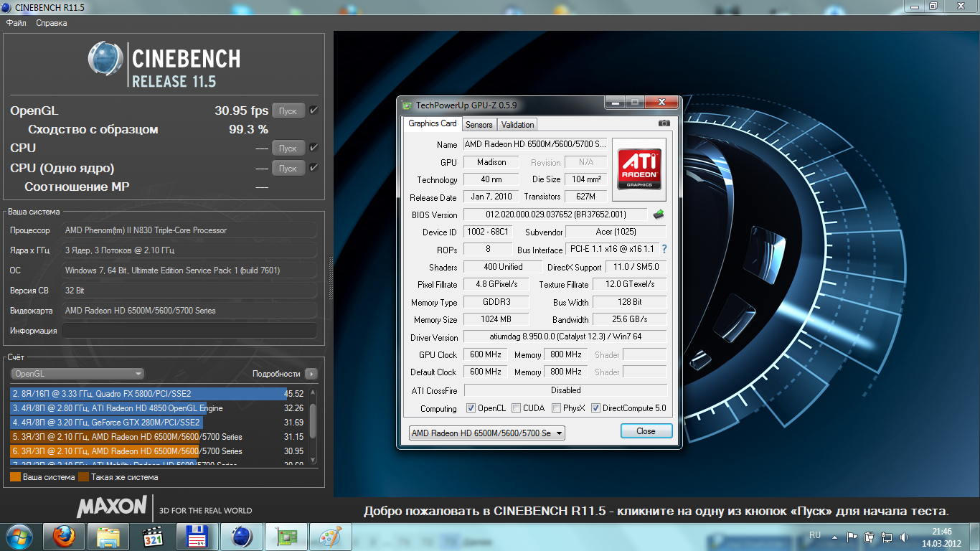Click the Action Center flag icon
This screenshot has height=551, width=980.
click(x=852, y=536)
